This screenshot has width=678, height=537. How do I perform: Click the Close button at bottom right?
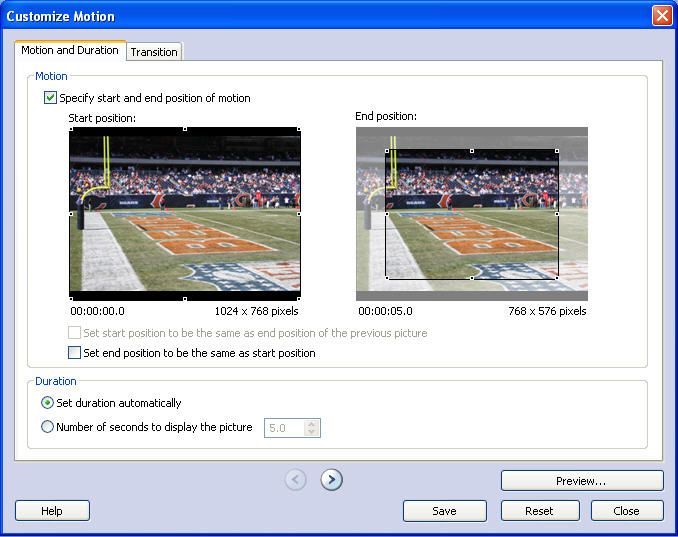coord(627,511)
